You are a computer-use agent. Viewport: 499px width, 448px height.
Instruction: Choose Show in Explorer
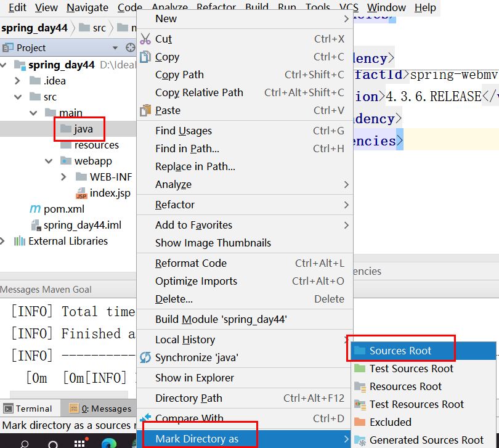point(245,378)
